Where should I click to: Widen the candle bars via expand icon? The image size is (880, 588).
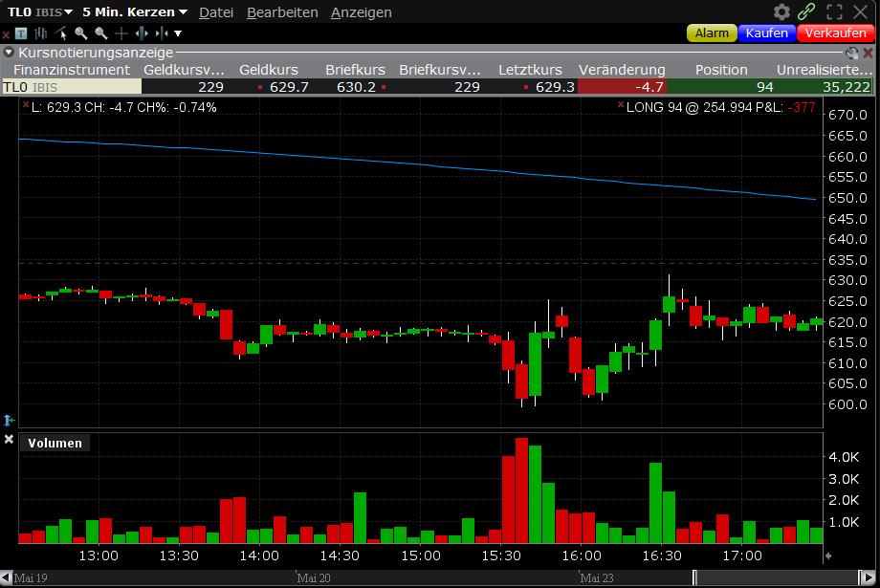coord(141,32)
